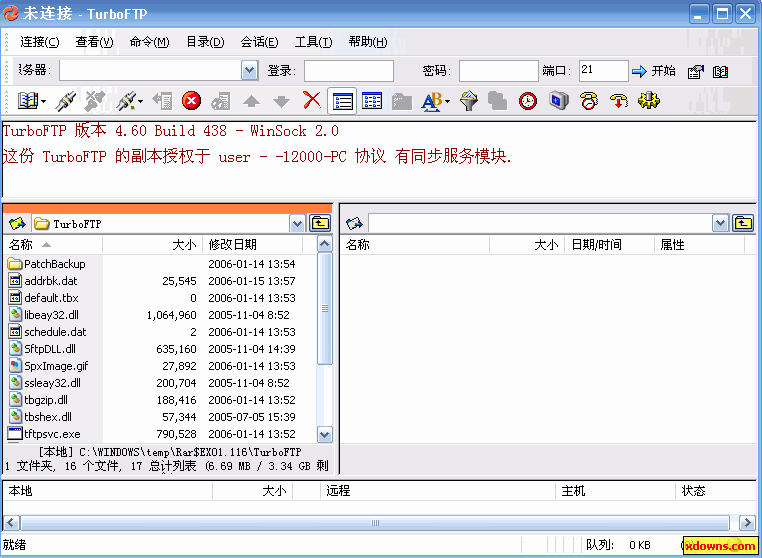The image size is (762, 558).
Task: Click the properties icon next to 开始
Action: (x=695, y=72)
